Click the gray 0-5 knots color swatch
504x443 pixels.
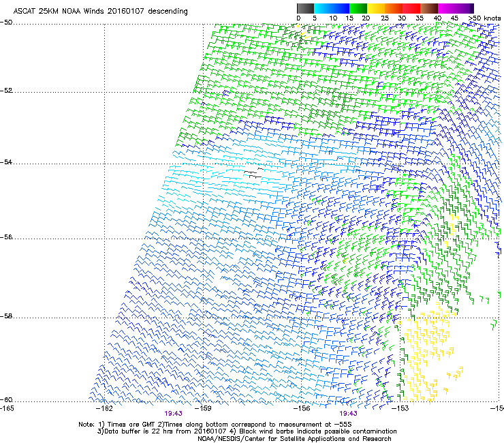coord(305,8)
